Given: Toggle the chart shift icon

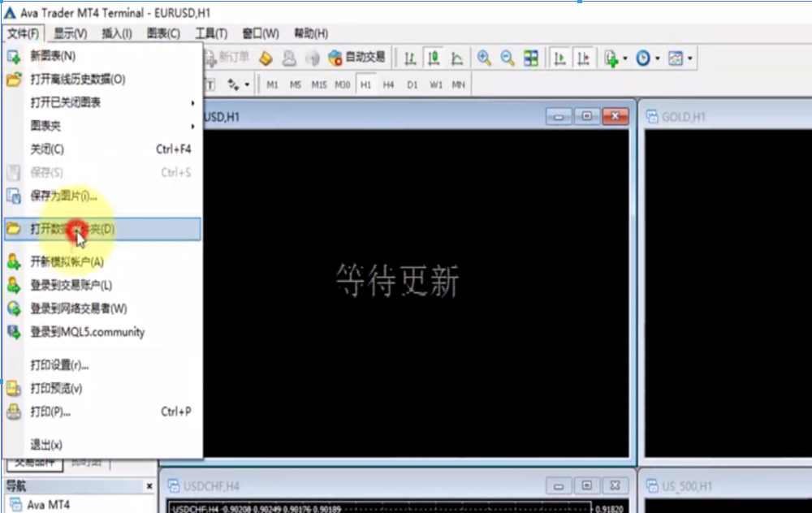Looking at the screenshot, I should click(584, 58).
